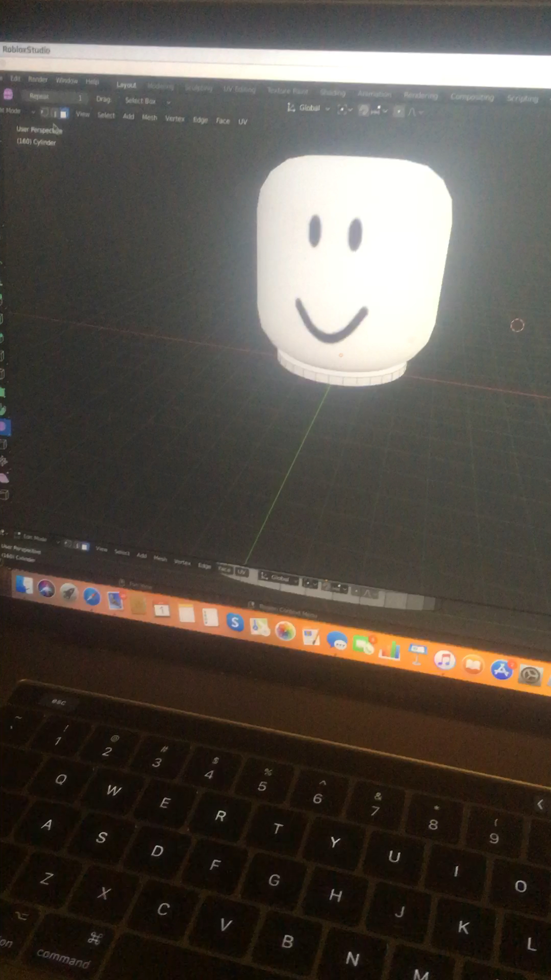Enable edge select mode in top viewport header
This screenshot has width=551, height=980.
[55, 113]
